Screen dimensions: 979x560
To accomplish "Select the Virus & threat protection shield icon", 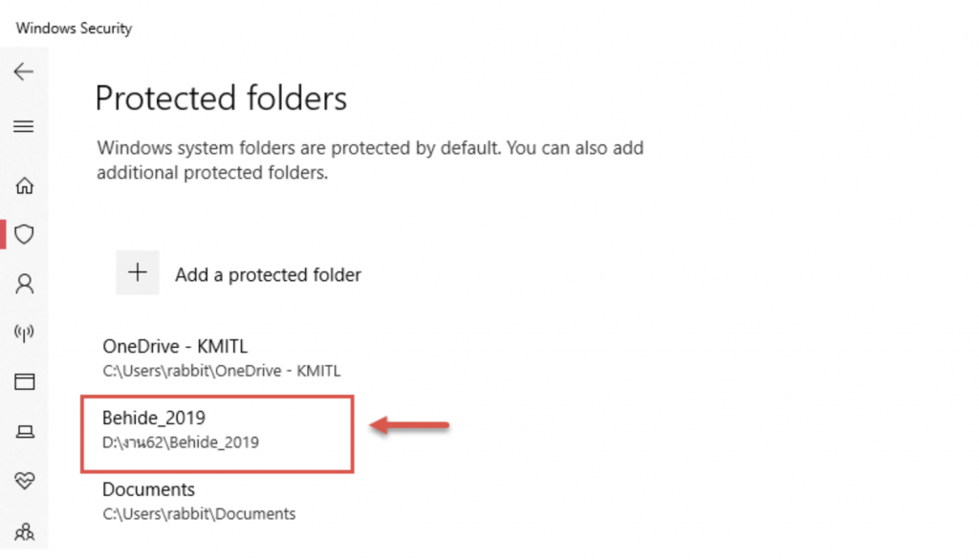I will pyautogui.click(x=24, y=234).
